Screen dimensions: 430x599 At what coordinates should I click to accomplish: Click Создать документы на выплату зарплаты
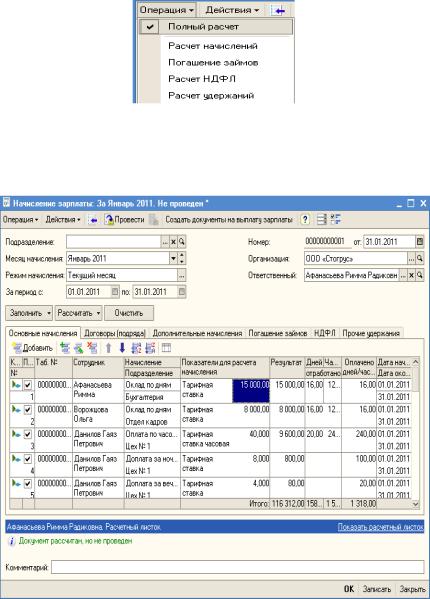click(x=229, y=220)
